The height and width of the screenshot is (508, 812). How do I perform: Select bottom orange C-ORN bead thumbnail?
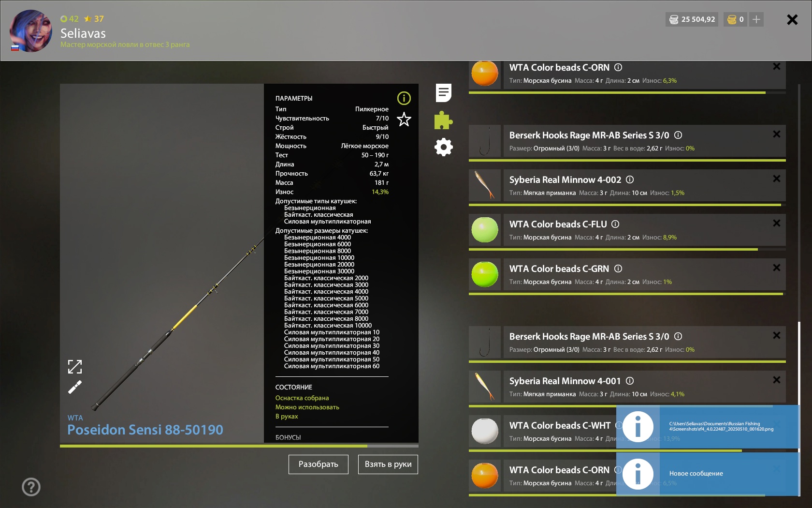pyautogui.click(x=485, y=476)
